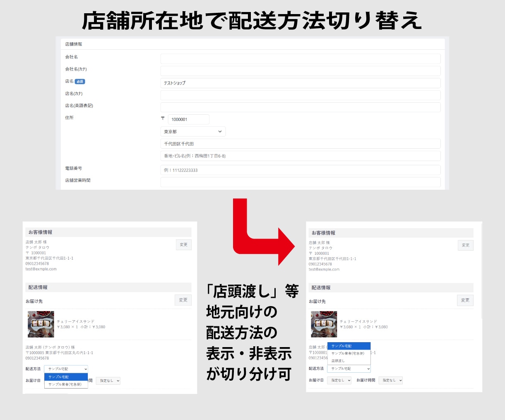
Task: Click 変更 button in right panel's お客様情報
Action: click(466, 245)
